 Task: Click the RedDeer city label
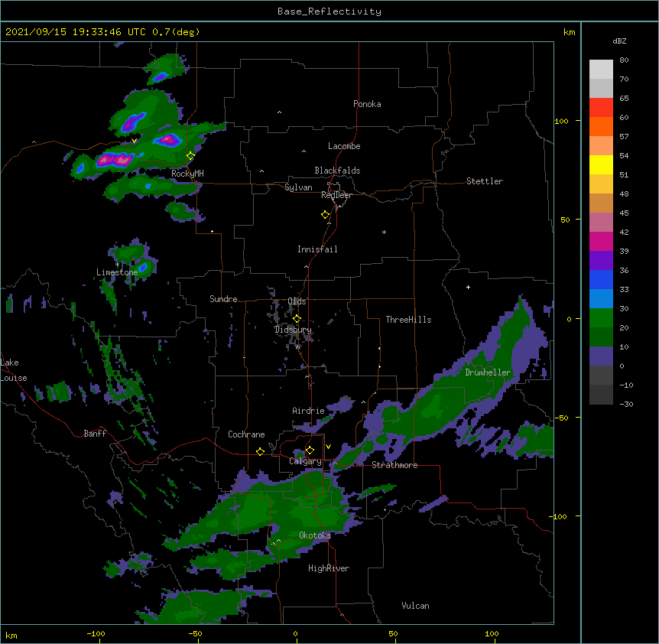[x=336, y=195]
